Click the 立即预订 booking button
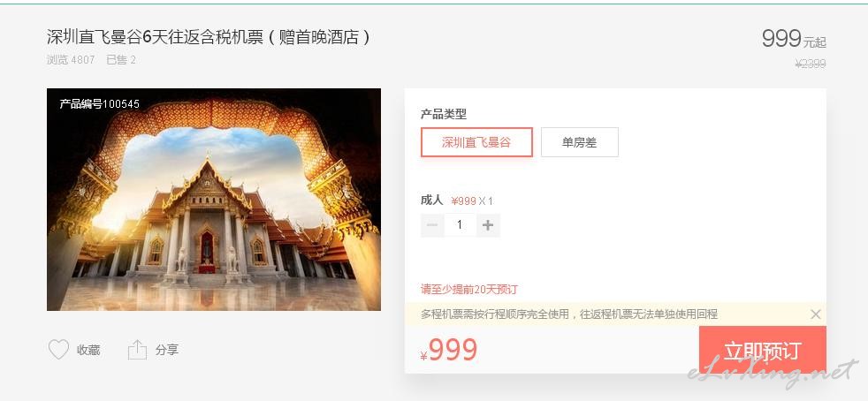The image size is (868, 401). click(762, 350)
